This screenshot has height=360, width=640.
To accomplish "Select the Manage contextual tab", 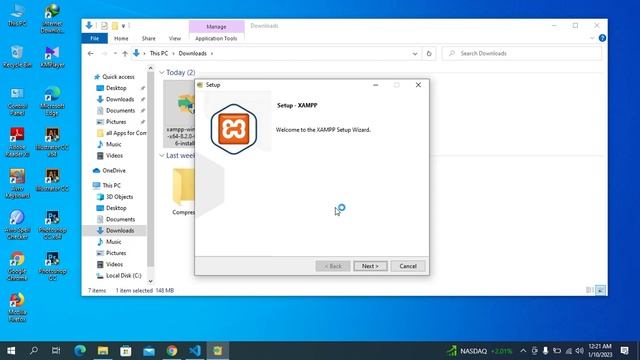I will coord(216,27).
